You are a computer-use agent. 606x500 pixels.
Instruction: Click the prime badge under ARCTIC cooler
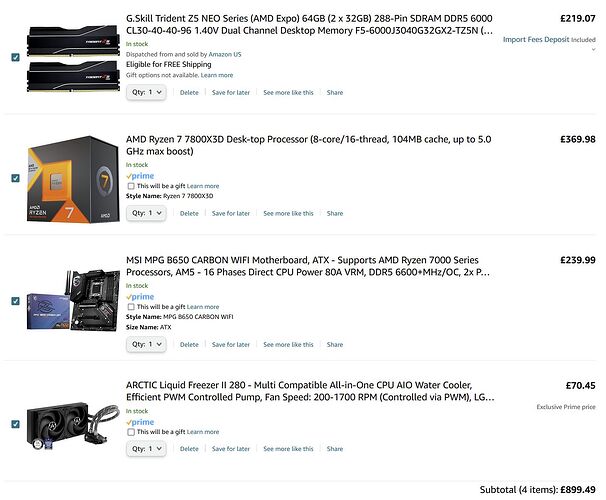[x=140, y=422]
